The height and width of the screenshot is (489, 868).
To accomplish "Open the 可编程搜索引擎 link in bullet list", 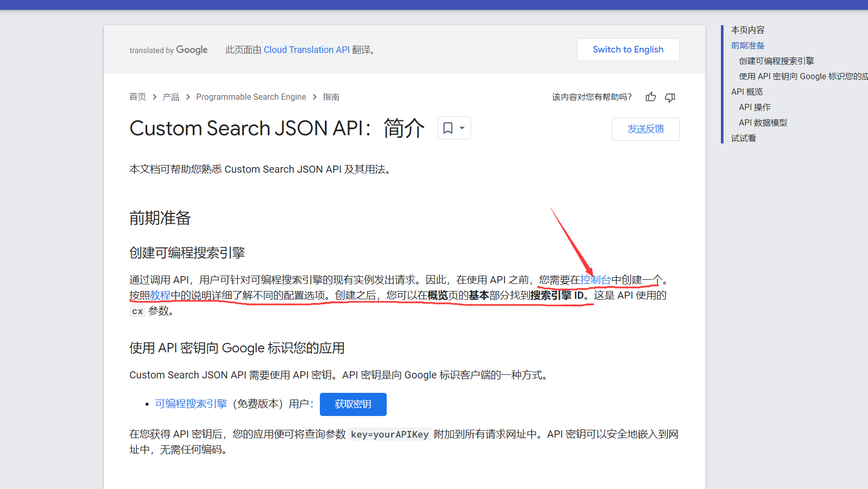I will (x=191, y=404).
